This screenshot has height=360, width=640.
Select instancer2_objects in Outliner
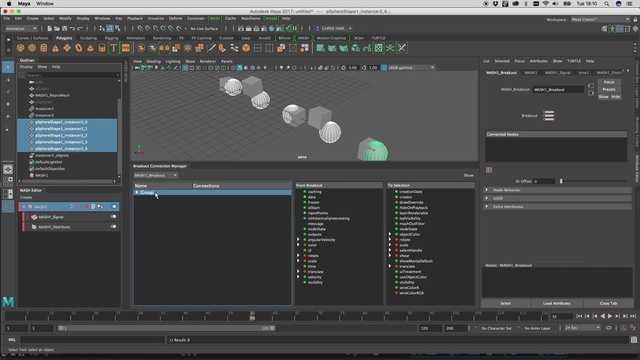pyautogui.click(x=52, y=156)
